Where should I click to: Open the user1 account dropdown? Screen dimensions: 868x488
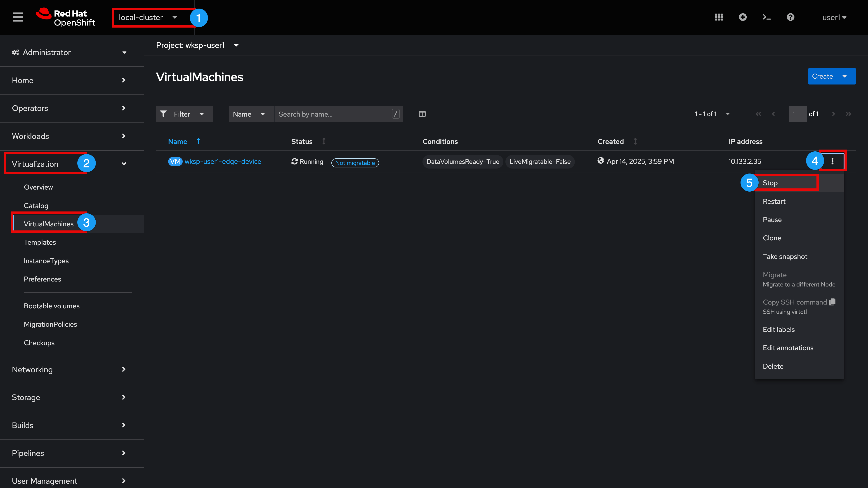pyautogui.click(x=834, y=18)
